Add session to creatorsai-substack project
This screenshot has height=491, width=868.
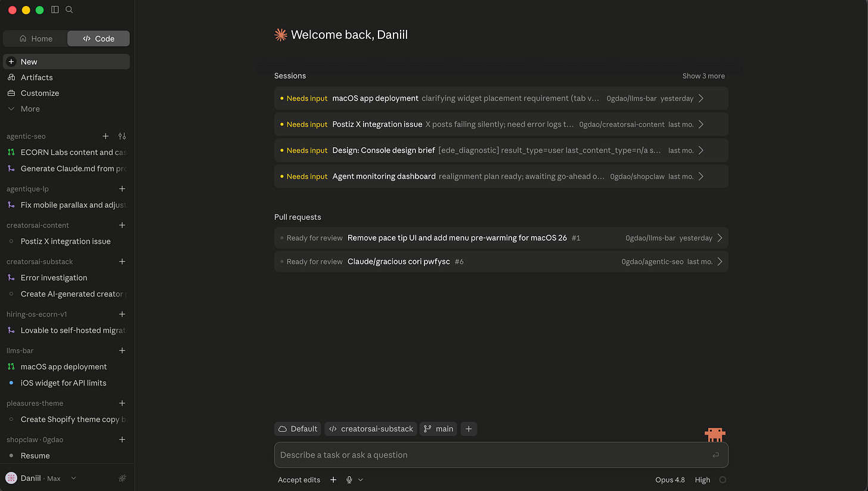[x=122, y=262]
